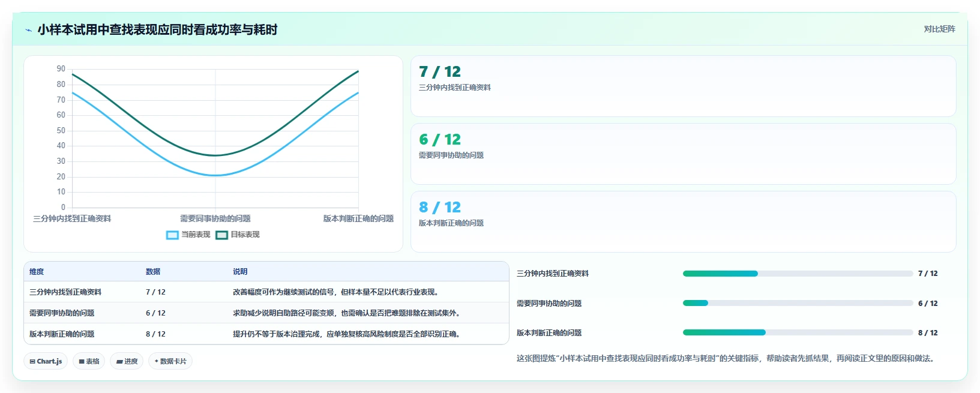
Task: Click the 维度 table column header
Action: tap(37, 272)
